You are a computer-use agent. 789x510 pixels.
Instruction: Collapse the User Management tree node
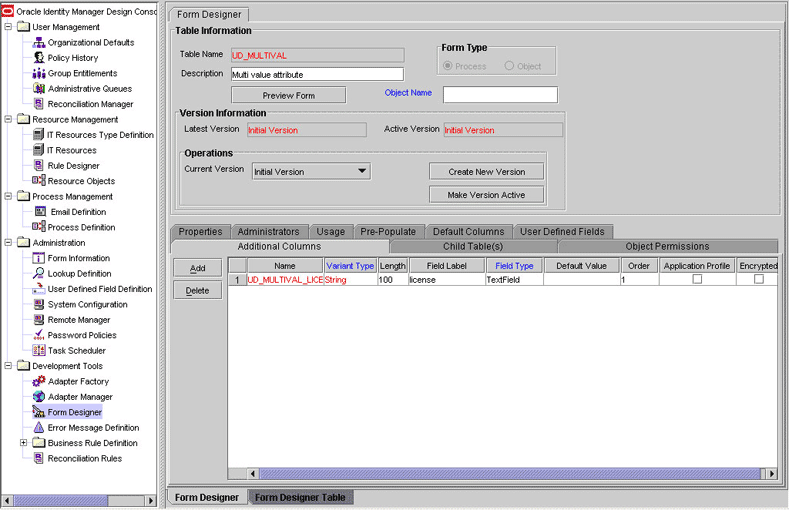click(x=8, y=27)
